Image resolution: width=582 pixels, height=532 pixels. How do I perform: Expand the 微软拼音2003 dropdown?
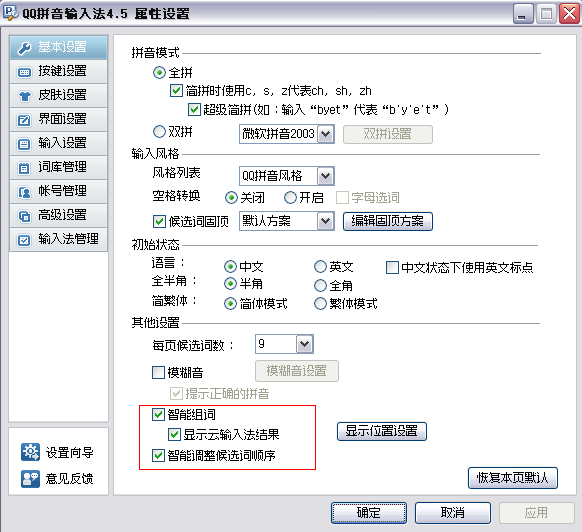326,134
